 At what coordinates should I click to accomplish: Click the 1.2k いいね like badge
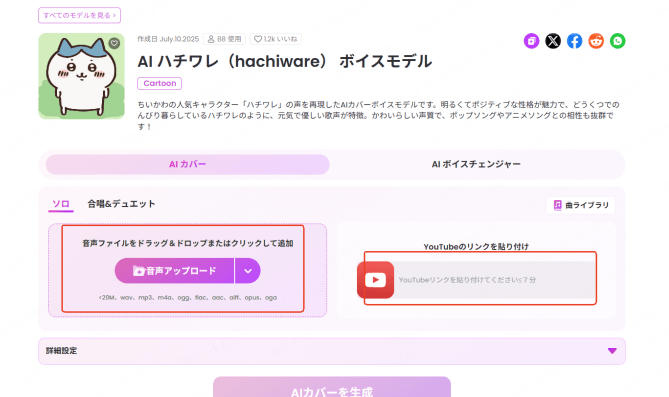click(x=276, y=39)
